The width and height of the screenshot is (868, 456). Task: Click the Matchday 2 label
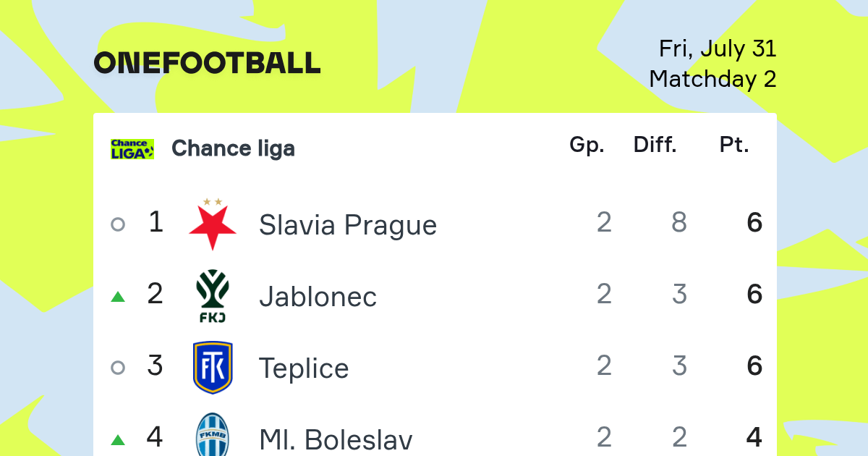click(x=712, y=78)
